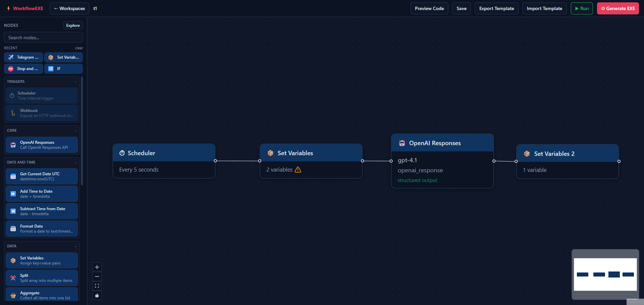Clear the recent nodes list

pos(79,48)
